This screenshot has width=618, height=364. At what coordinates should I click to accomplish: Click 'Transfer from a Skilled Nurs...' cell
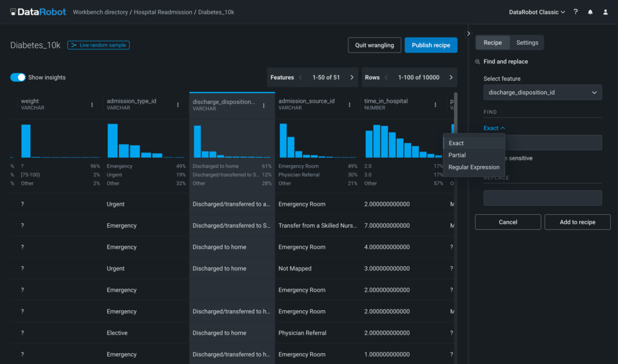[317, 226]
